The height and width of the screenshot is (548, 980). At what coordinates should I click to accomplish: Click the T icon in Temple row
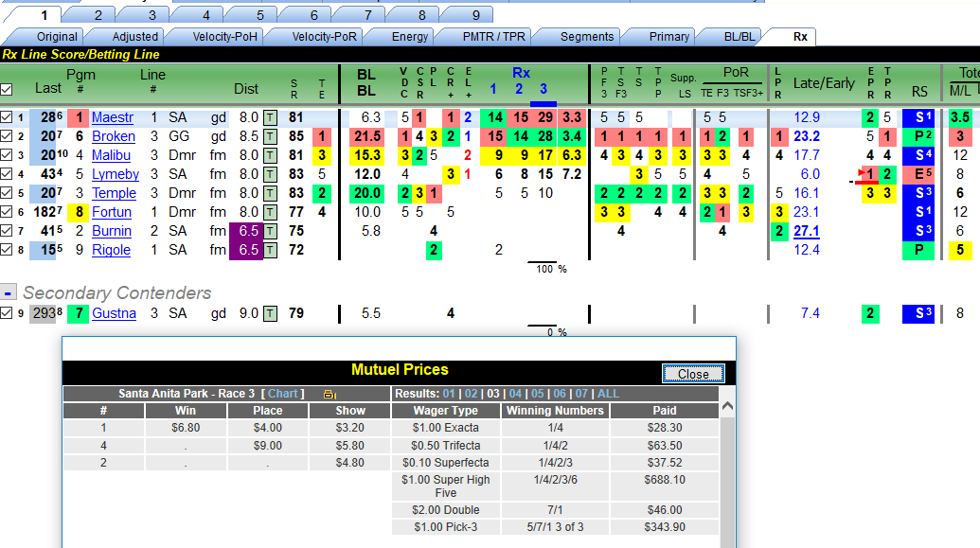click(x=270, y=193)
